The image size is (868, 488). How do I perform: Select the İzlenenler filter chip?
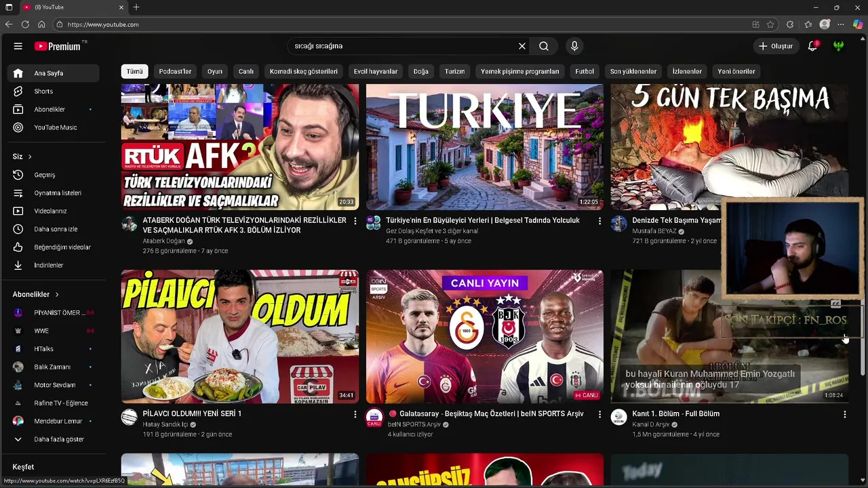(x=687, y=71)
